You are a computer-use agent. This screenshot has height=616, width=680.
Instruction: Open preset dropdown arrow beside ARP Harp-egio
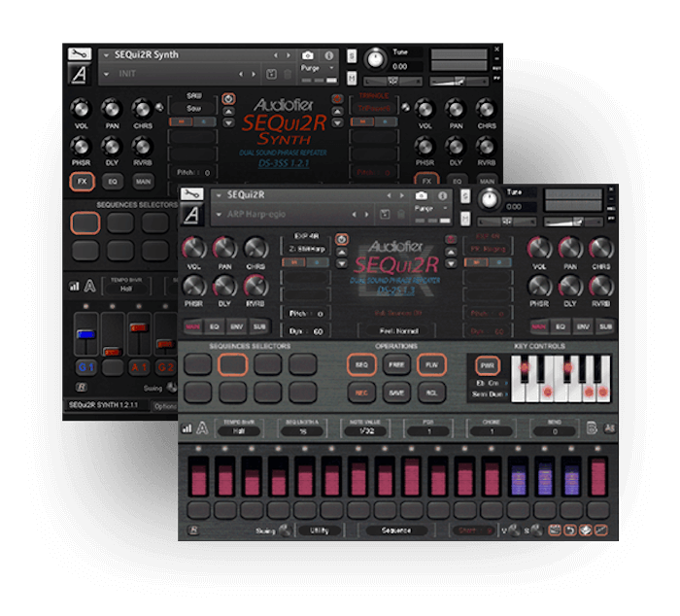click(219, 215)
